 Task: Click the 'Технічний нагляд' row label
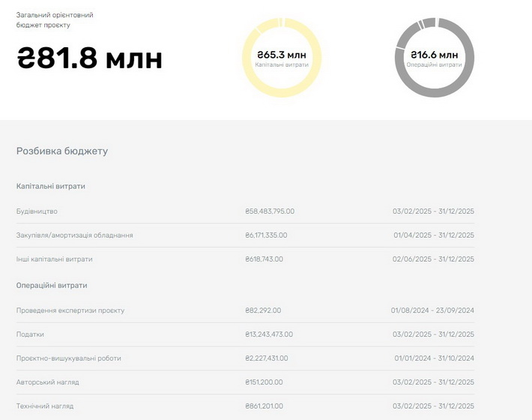45,406
